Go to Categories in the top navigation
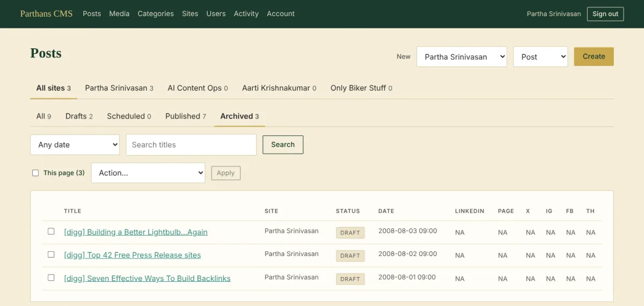Viewport: 644px width, 306px height. pos(156,13)
